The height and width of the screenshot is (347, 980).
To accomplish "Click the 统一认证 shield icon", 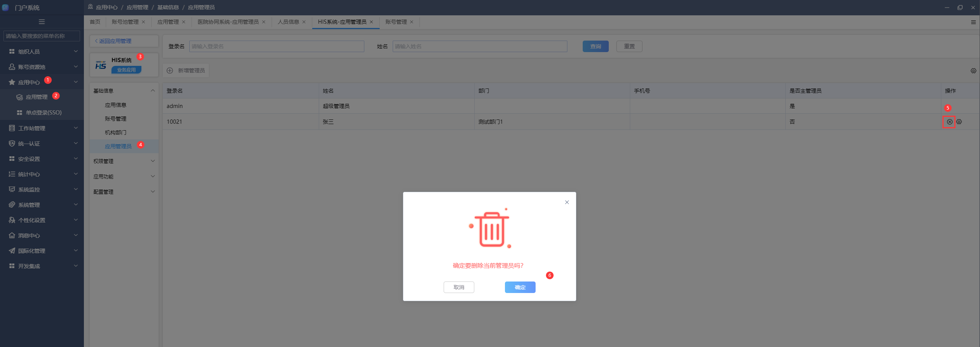I will click(x=12, y=143).
